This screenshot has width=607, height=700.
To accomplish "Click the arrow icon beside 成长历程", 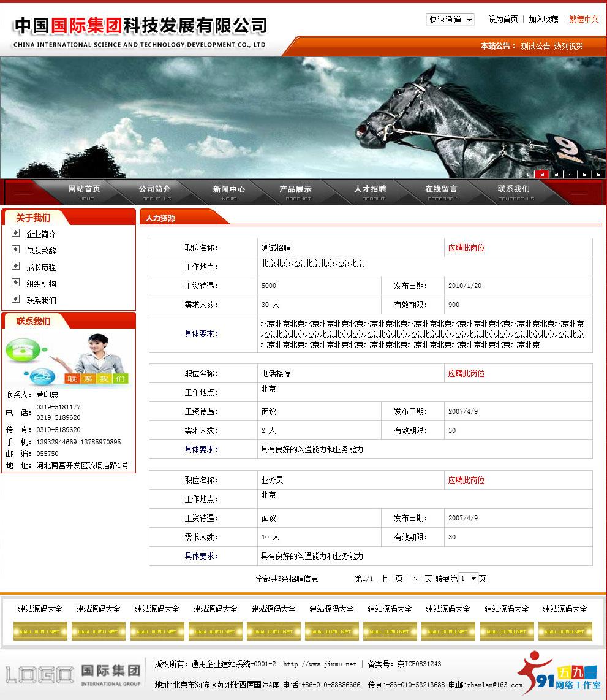I will [x=16, y=267].
